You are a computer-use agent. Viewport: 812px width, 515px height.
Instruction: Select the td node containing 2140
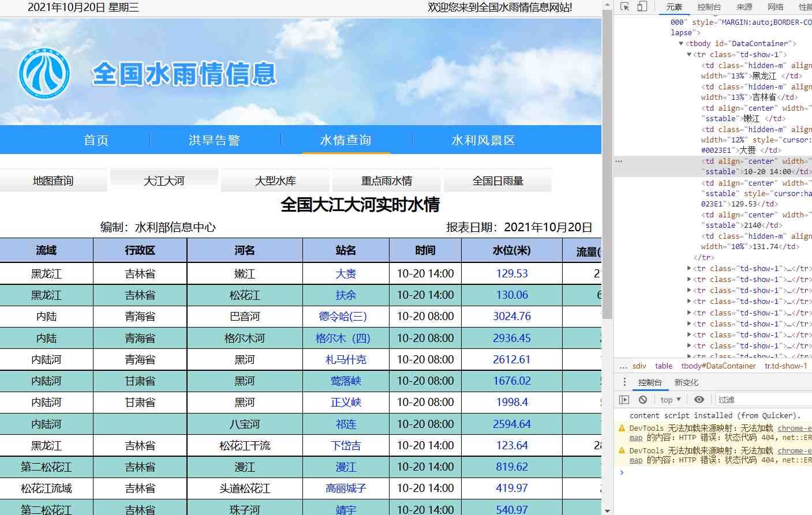click(x=756, y=220)
